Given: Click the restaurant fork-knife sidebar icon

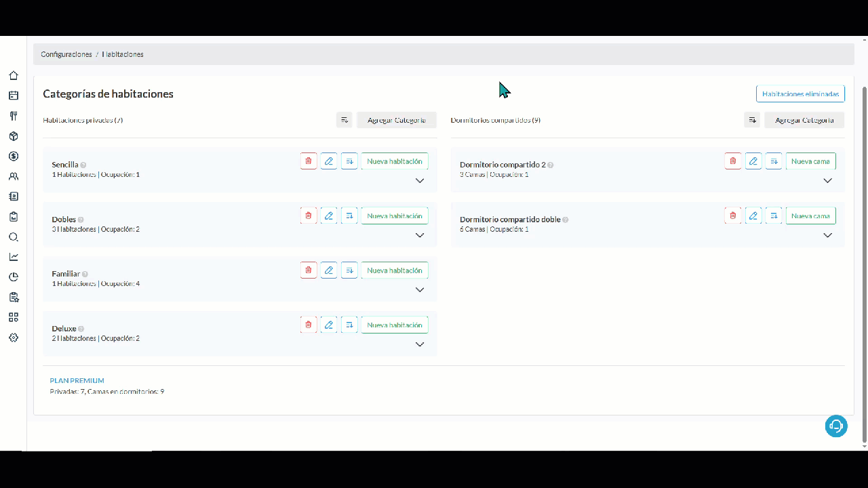Looking at the screenshot, I should pyautogui.click(x=14, y=116).
